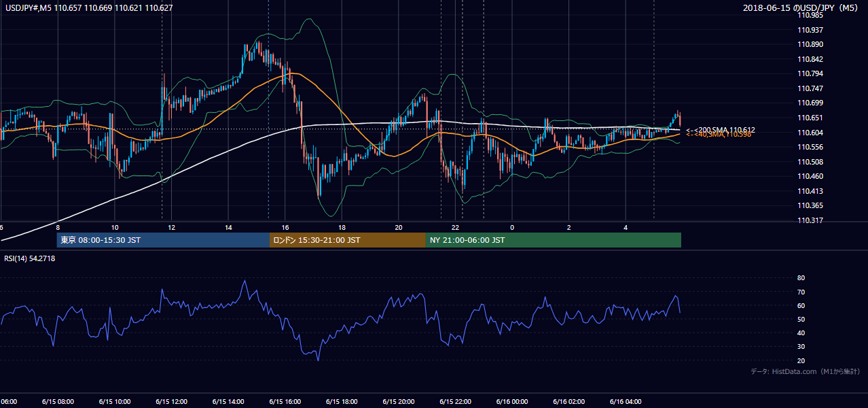Click price axis label 110.985
Image resolution: width=868 pixels, height=408 pixels.
click(x=810, y=15)
